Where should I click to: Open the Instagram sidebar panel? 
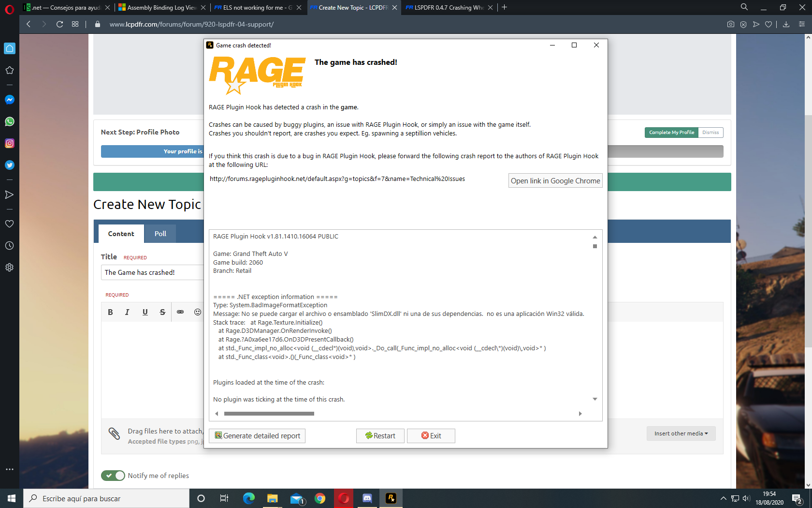[9, 143]
